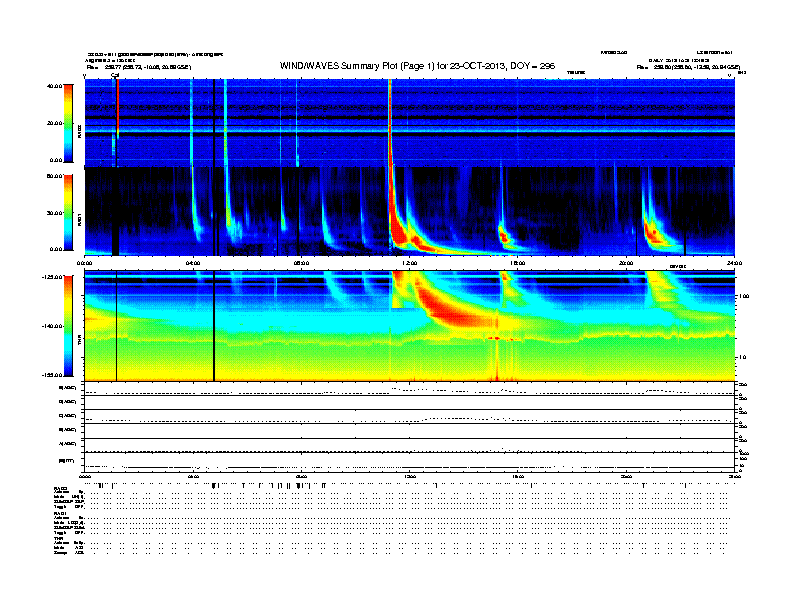Click the -125.00 tick label on the TNR color bar

coord(52,277)
